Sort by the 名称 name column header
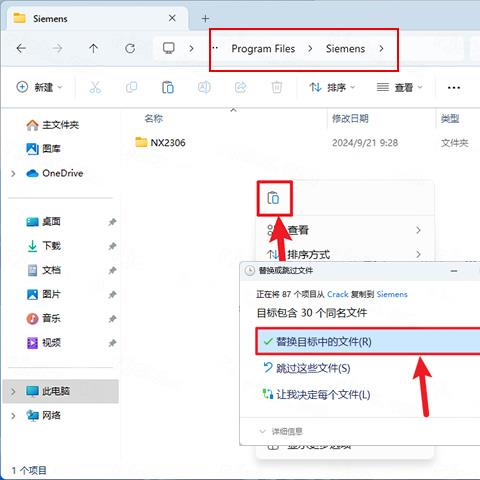The image size is (480, 480). tap(153, 119)
